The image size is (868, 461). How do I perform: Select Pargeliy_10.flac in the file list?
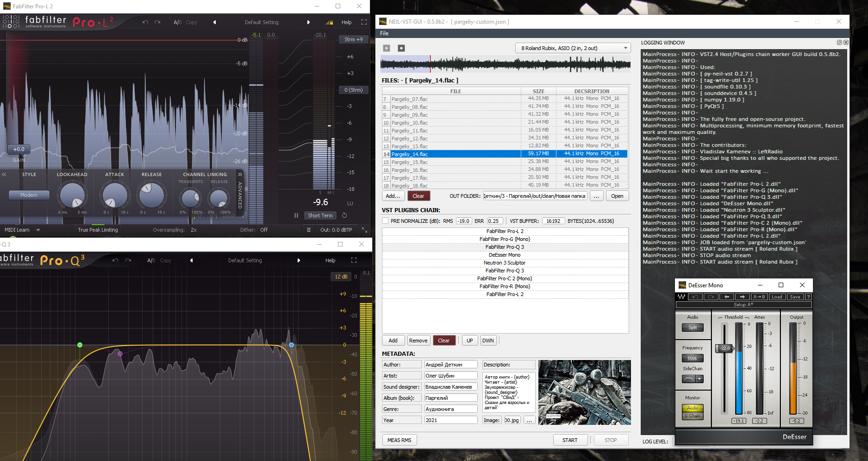tap(409, 123)
